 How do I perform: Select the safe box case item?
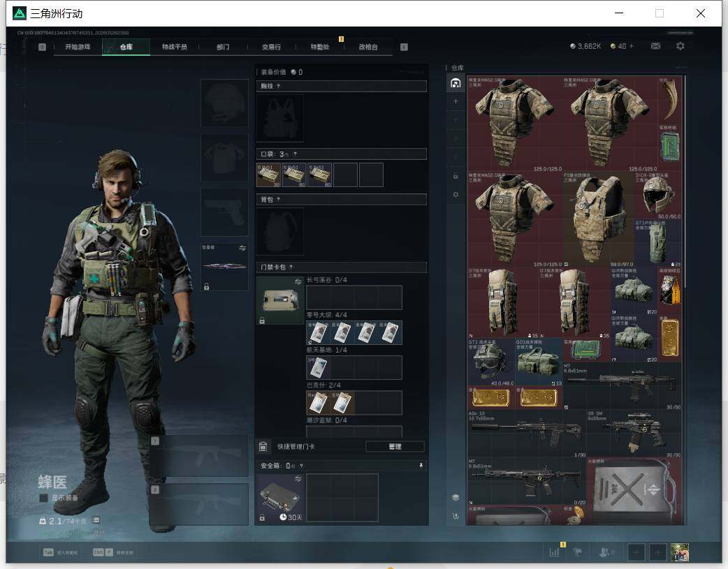pos(280,498)
